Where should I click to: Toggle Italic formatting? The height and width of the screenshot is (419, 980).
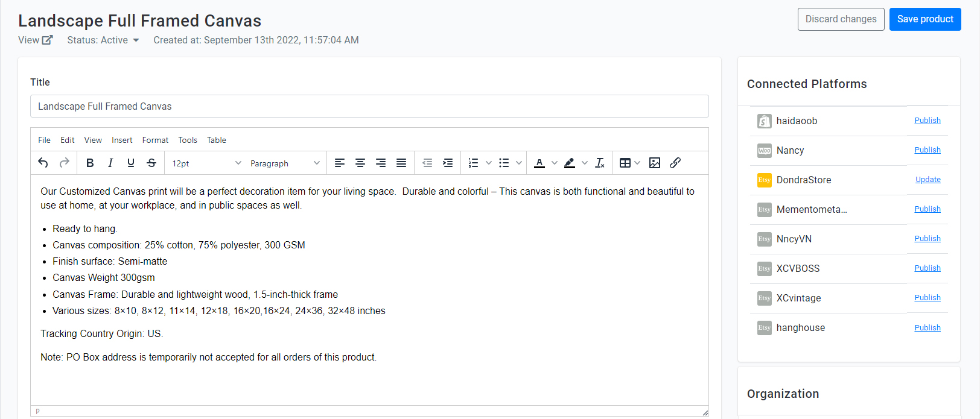click(x=110, y=163)
